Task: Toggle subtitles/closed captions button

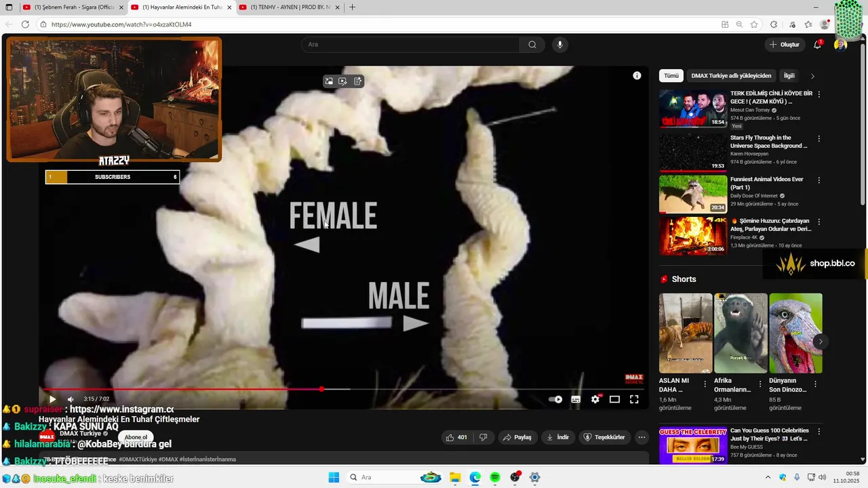Action: [576, 399]
